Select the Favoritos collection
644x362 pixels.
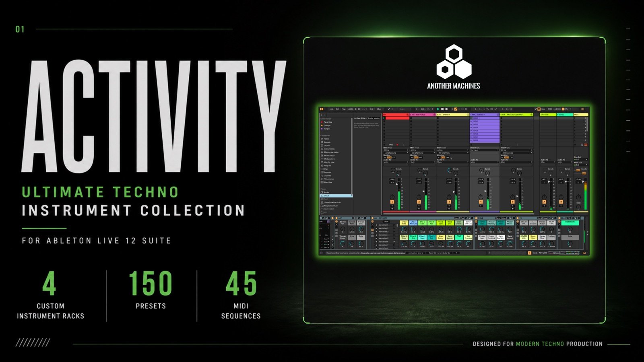tap(326, 122)
